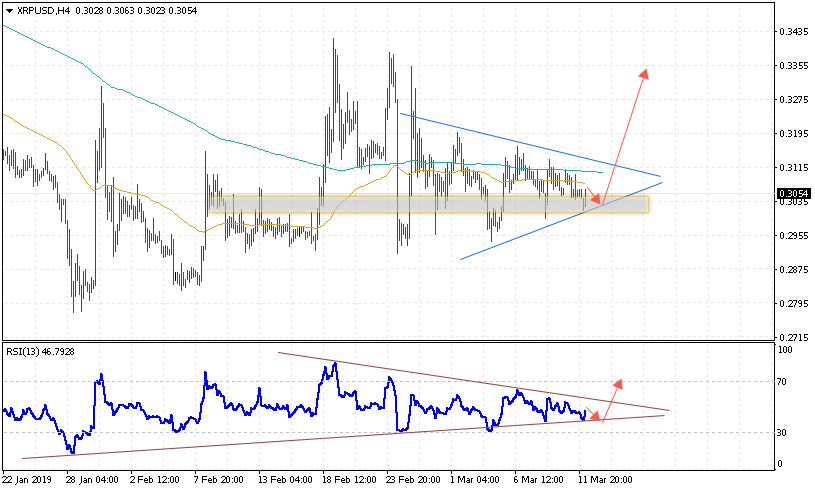The height and width of the screenshot is (491, 815).
Task: Click the 28 Jan 04:00 date label
Action: click(92, 479)
